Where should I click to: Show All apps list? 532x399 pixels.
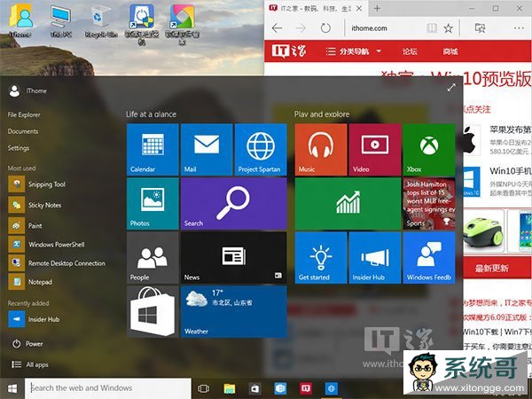[x=30, y=364]
